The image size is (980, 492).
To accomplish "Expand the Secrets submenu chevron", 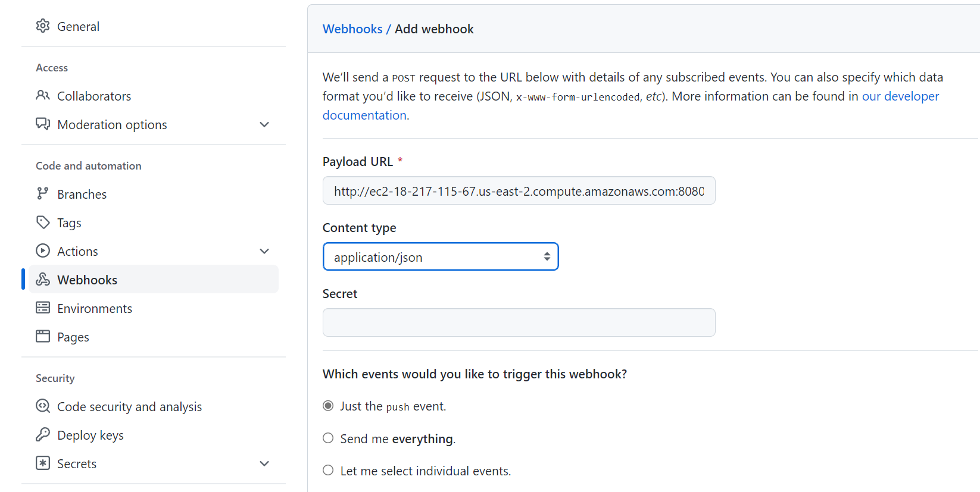I will 264,463.
